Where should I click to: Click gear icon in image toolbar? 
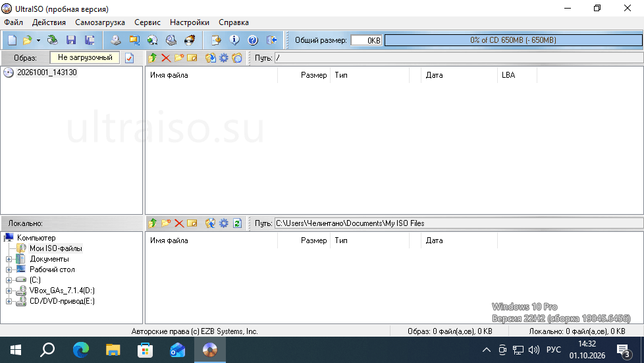click(224, 58)
